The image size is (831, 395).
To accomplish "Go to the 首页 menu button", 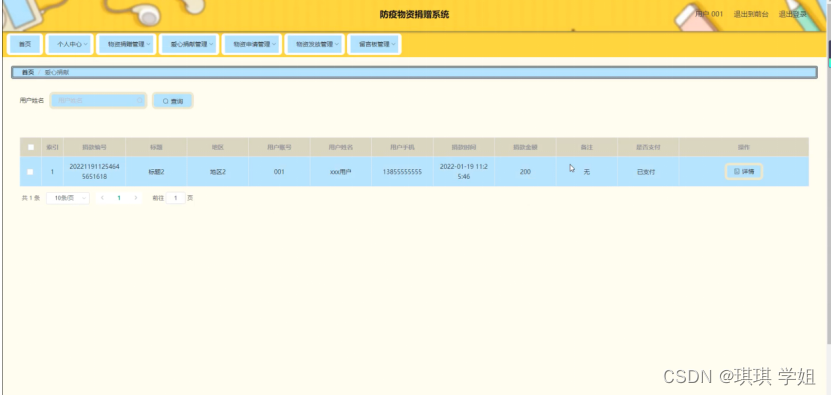I will coord(25,45).
